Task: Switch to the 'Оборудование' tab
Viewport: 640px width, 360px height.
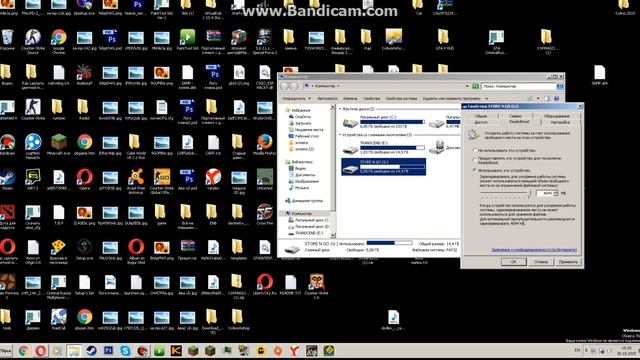Action: coord(556,116)
